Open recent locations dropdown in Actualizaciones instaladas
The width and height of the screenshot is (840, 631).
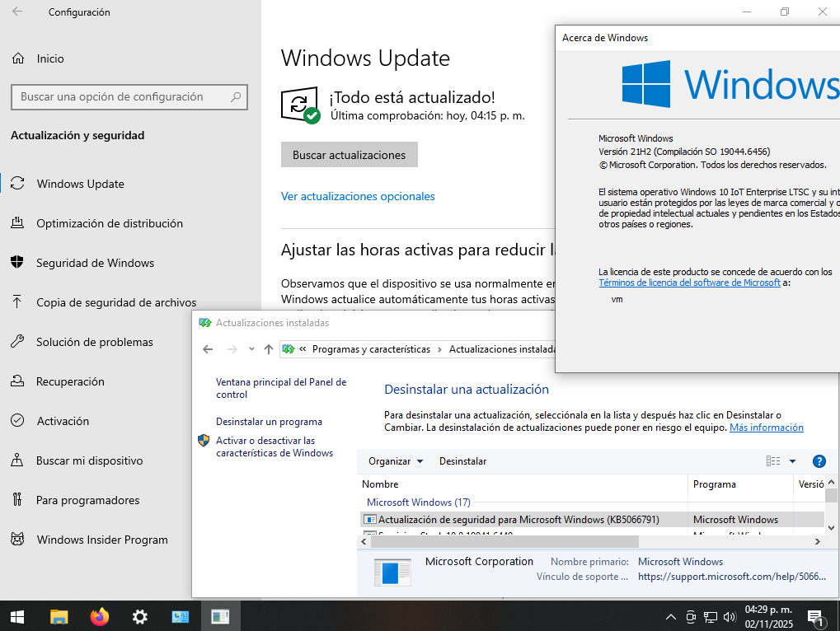coord(251,349)
